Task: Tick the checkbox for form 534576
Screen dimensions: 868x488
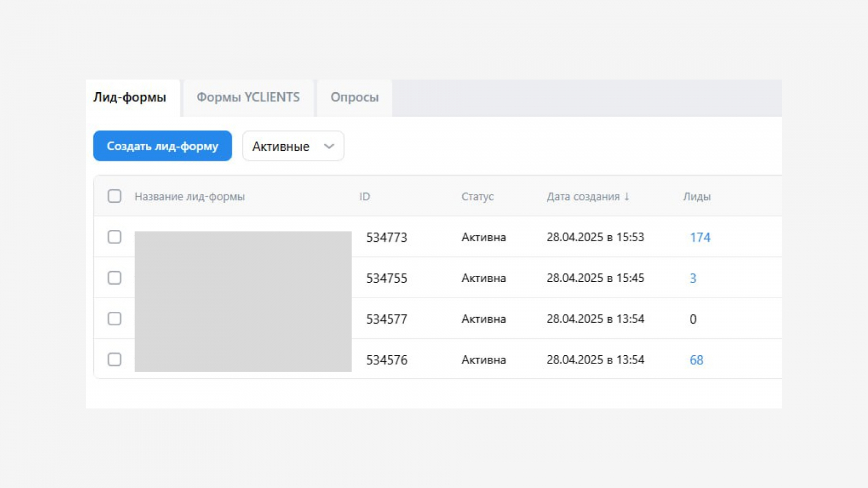Action: point(114,359)
